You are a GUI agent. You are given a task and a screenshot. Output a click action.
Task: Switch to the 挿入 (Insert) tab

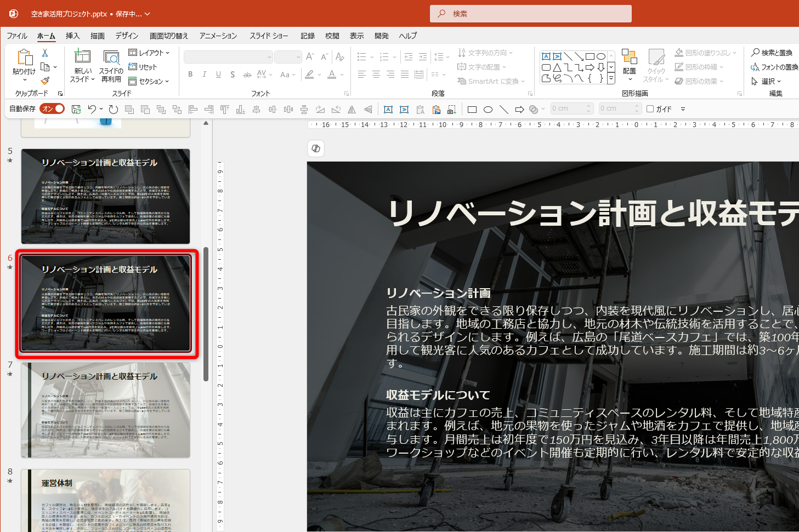point(72,36)
